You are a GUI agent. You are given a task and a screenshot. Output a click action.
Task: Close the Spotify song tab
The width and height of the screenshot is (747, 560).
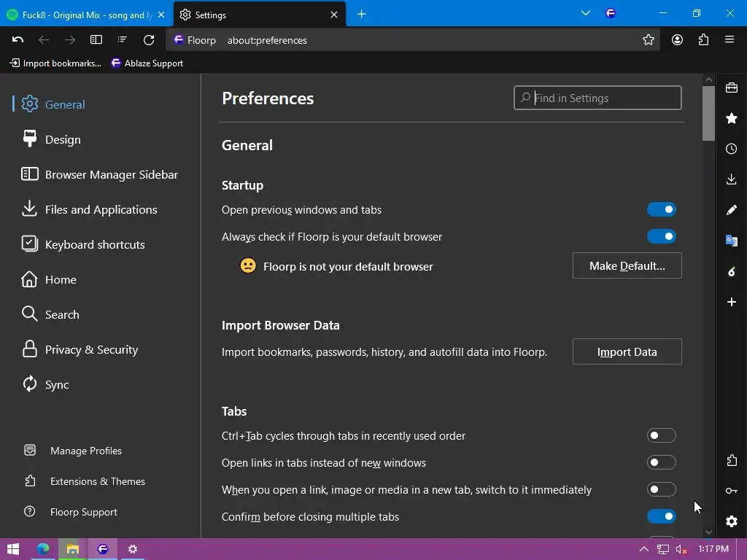coord(161,15)
